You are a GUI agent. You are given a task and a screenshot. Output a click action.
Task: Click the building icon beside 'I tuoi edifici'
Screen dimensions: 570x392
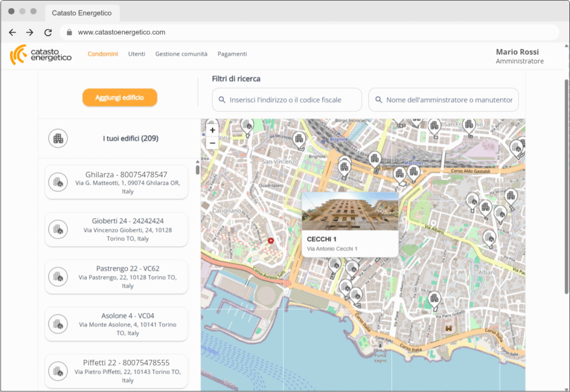[58, 138]
